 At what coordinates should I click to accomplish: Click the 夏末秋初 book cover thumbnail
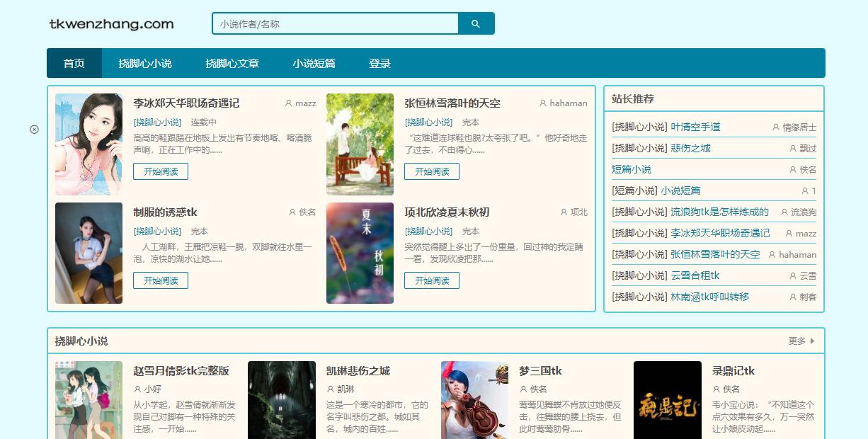[360, 253]
